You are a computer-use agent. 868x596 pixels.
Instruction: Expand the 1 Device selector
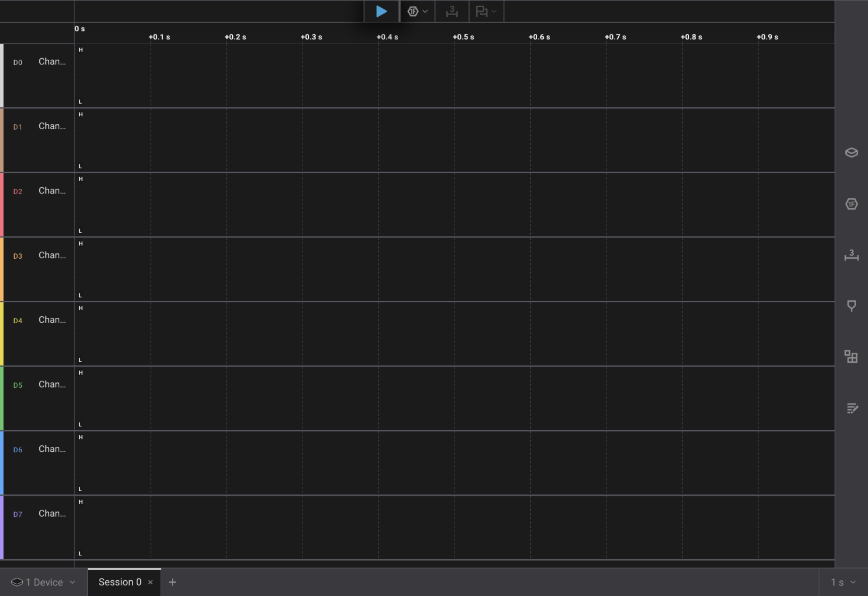(42, 582)
